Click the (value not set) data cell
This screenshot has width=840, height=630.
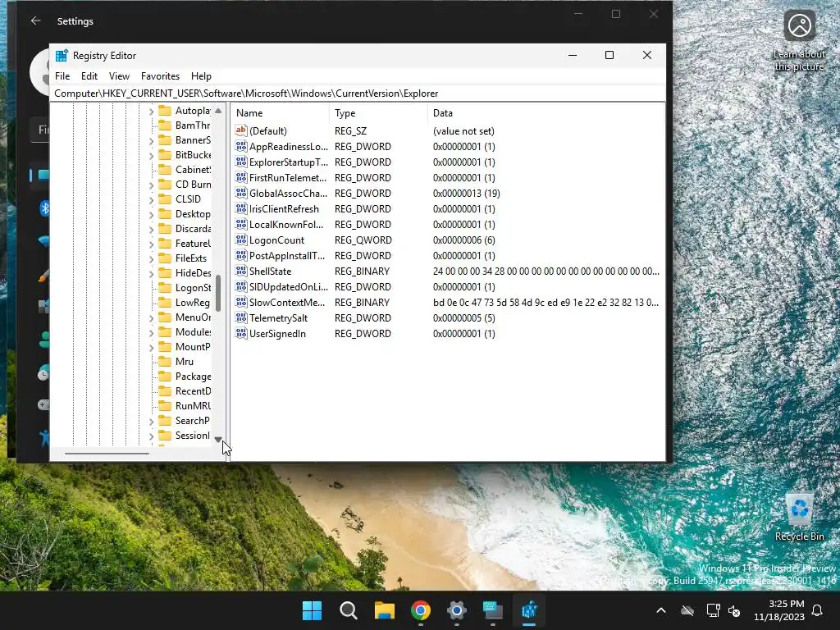[463, 130]
